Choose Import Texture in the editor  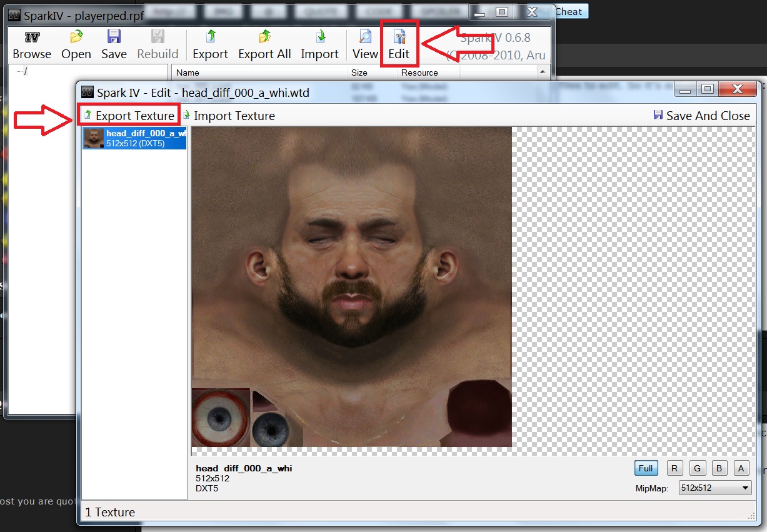[229, 116]
